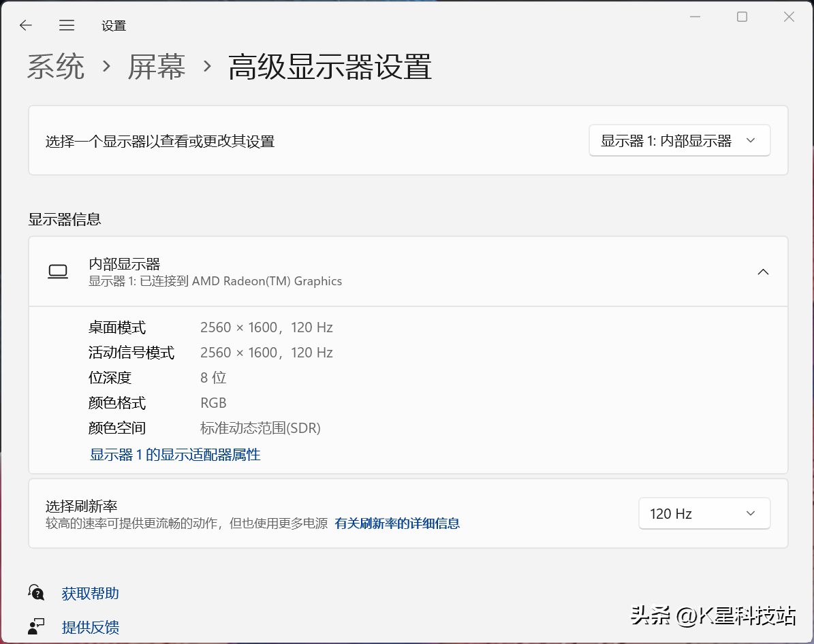The width and height of the screenshot is (814, 644).
Task: Maximize the Settings window
Action: [742, 17]
